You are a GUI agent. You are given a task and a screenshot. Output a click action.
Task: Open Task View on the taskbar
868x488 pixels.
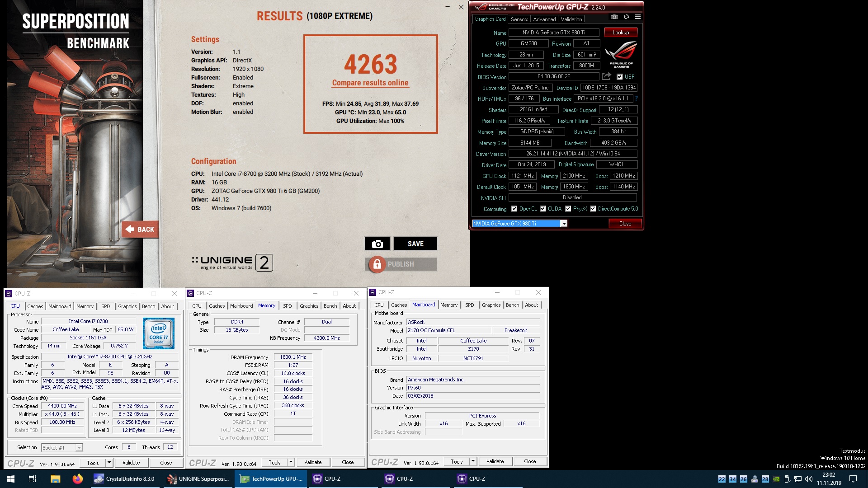click(x=33, y=479)
